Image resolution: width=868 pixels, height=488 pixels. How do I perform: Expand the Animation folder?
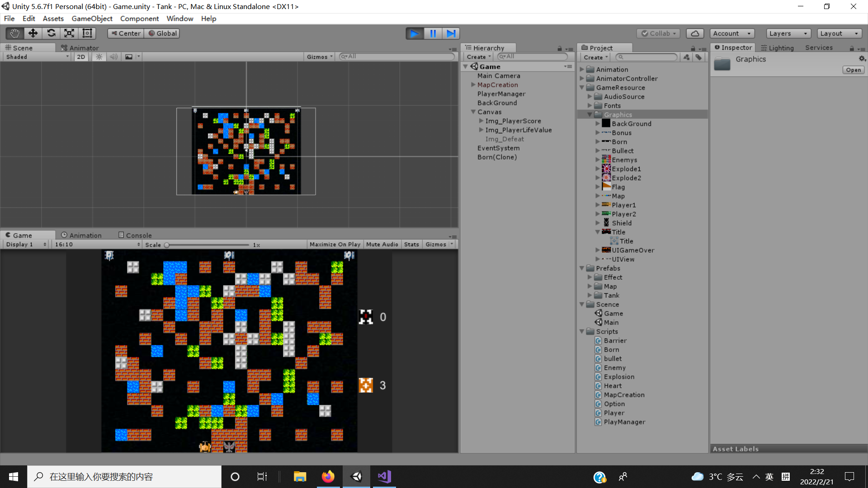tap(582, 69)
